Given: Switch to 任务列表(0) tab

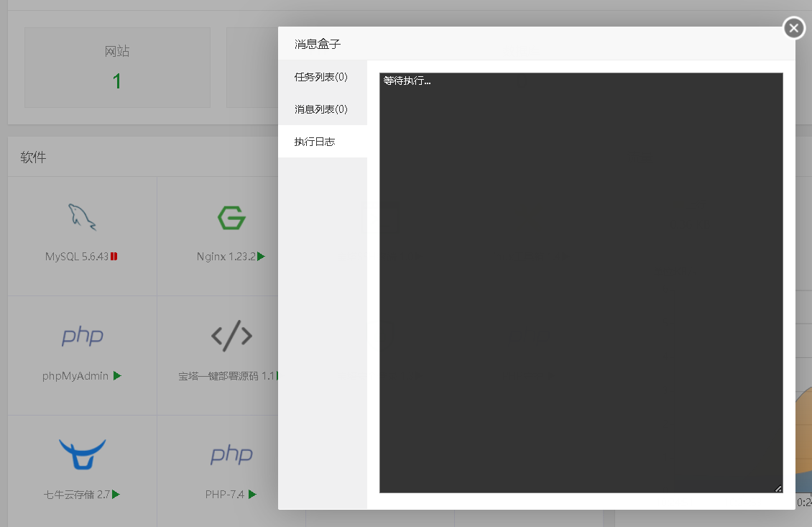Looking at the screenshot, I should (x=323, y=77).
